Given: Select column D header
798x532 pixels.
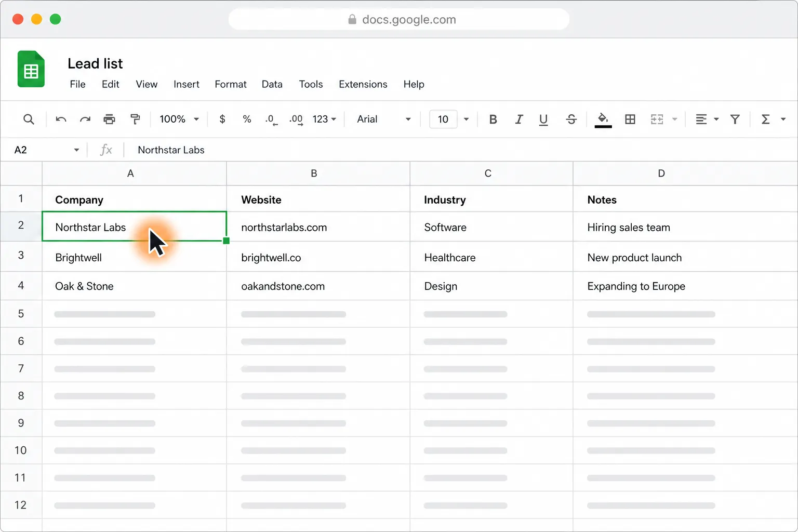Looking at the screenshot, I should click(x=686, y=174).
